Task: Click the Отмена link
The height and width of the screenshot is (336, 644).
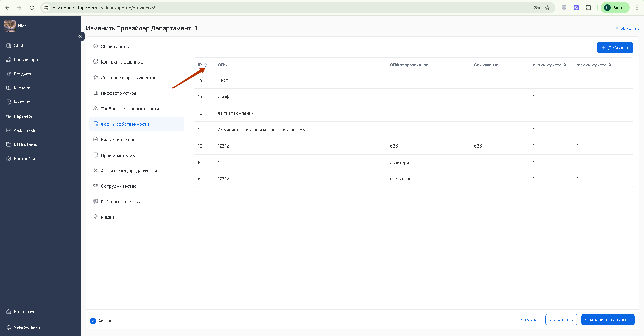Action: (529, 320)
